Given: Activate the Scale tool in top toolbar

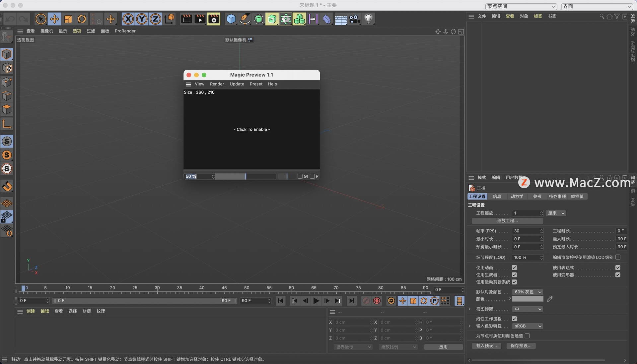Looking at the screenshot, I should [68, 19].
